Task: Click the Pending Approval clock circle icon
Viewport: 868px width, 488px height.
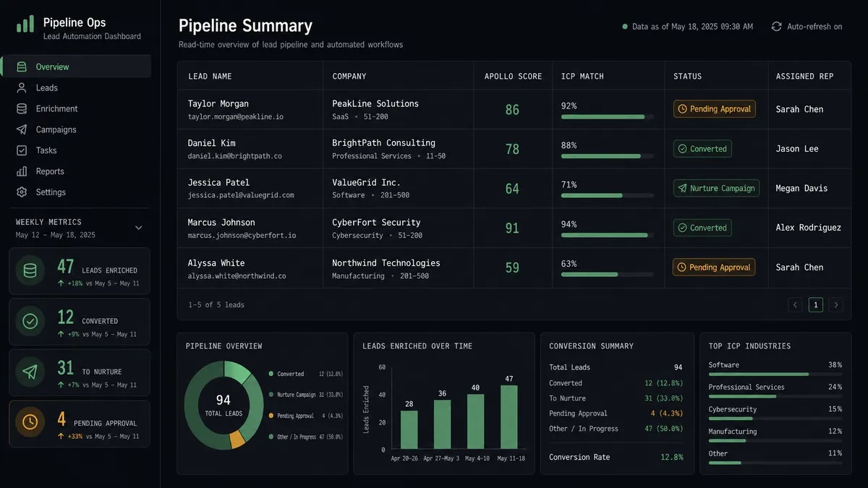Action: click(30, 423)
